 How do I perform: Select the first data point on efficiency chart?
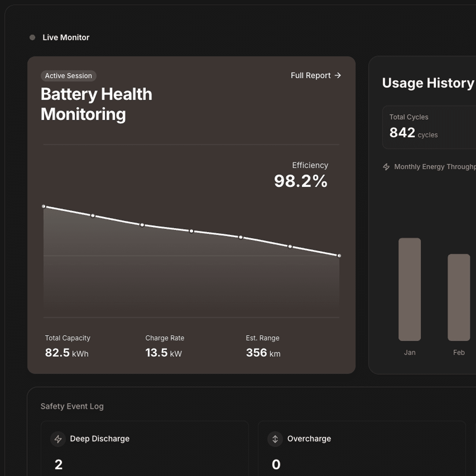pos(44,206)
